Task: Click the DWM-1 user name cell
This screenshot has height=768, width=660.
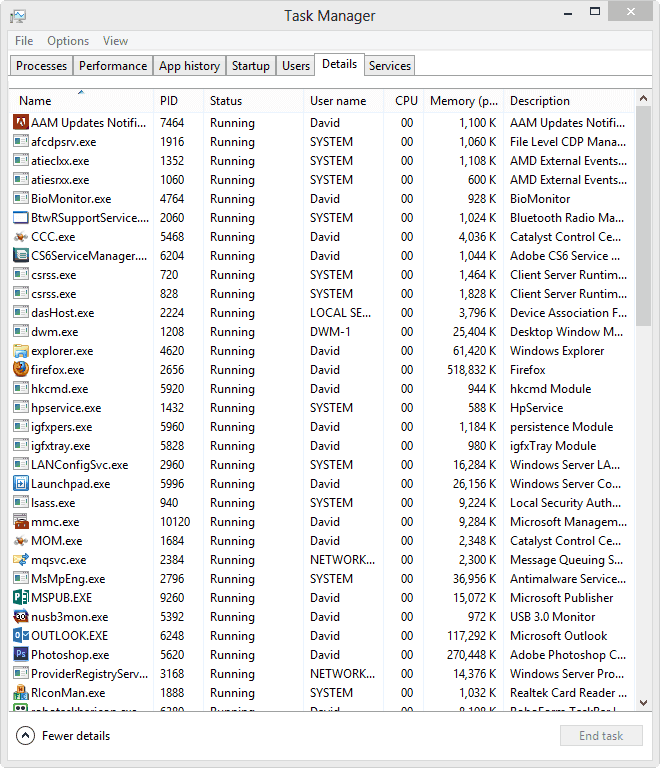Action: click(330, 332)
